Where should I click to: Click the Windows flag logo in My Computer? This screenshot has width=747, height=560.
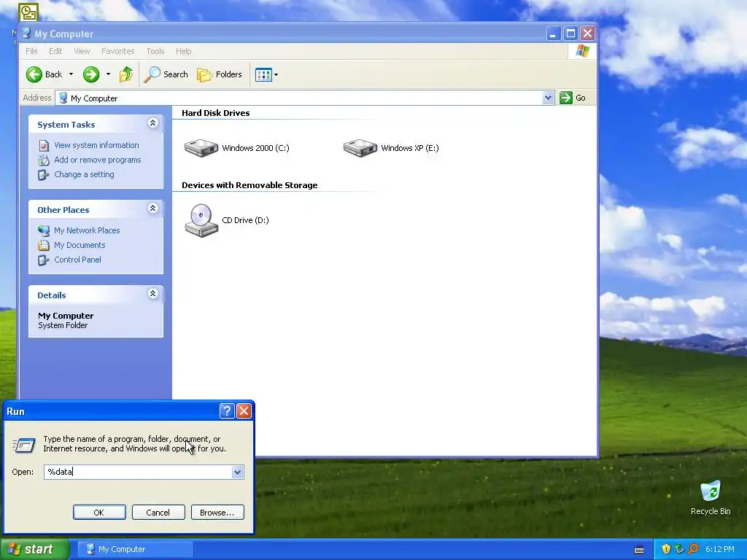(582, 51)
